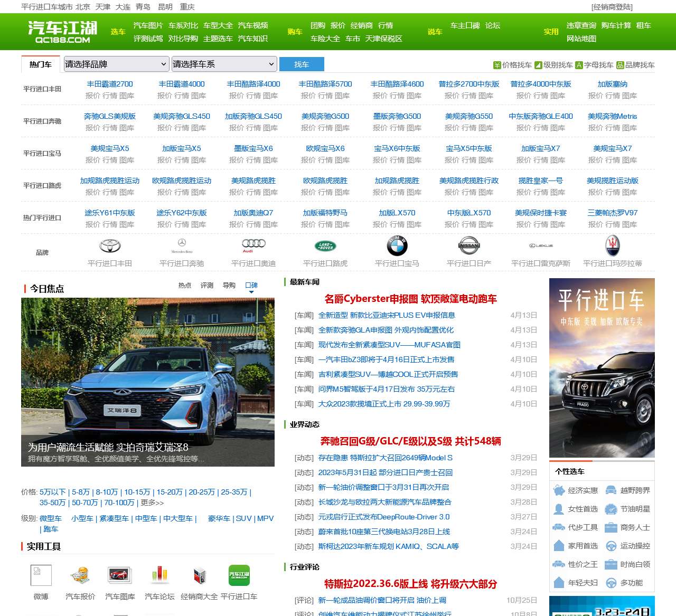The image size is (676, 616).
Task: Open the Audi brand logo
Action: coord(253,245)
